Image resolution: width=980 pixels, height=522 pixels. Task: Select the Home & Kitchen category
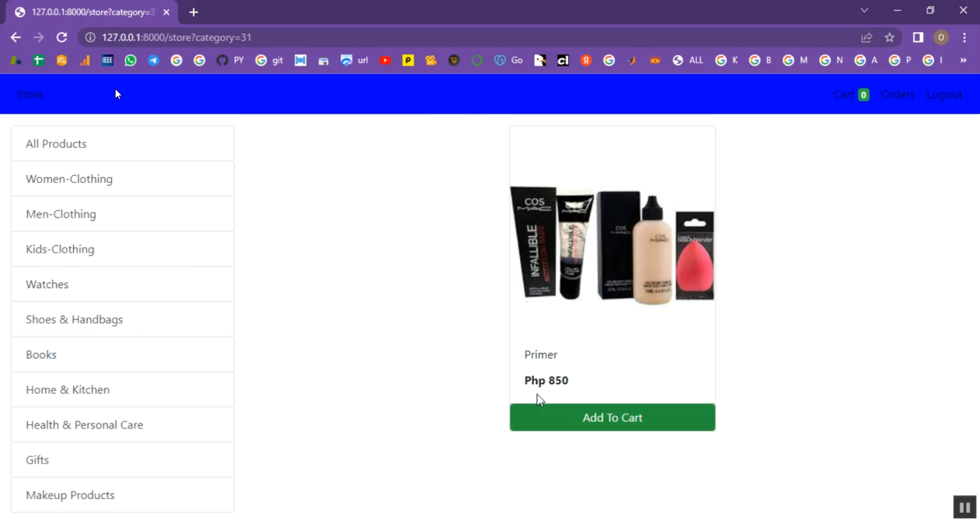(123, 390)
